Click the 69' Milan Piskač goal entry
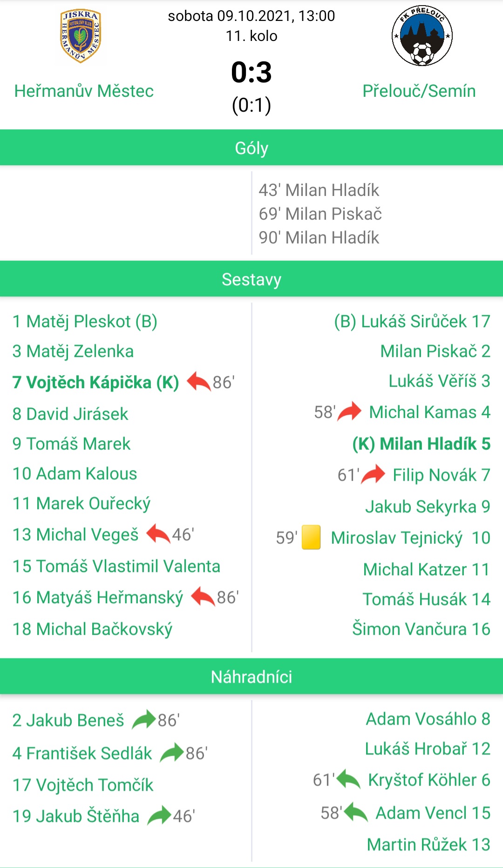This screenshot has height=868, width=503. 320,214
